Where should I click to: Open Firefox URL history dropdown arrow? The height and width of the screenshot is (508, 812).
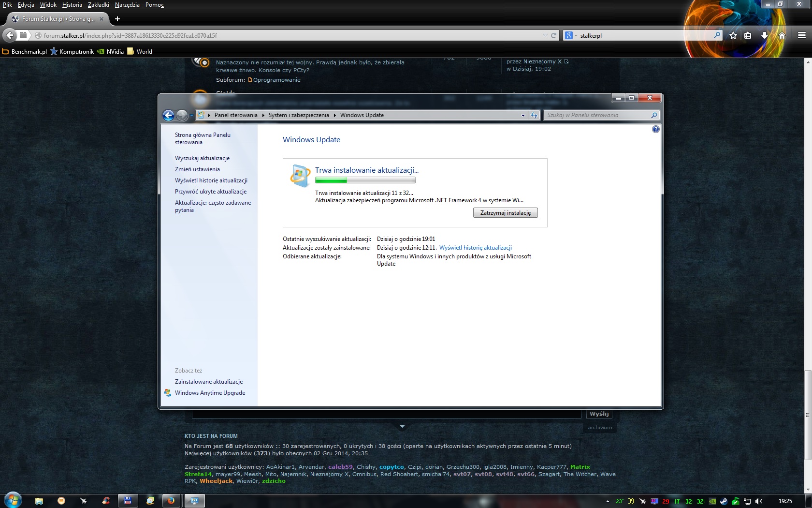click(x=545, y=35)
